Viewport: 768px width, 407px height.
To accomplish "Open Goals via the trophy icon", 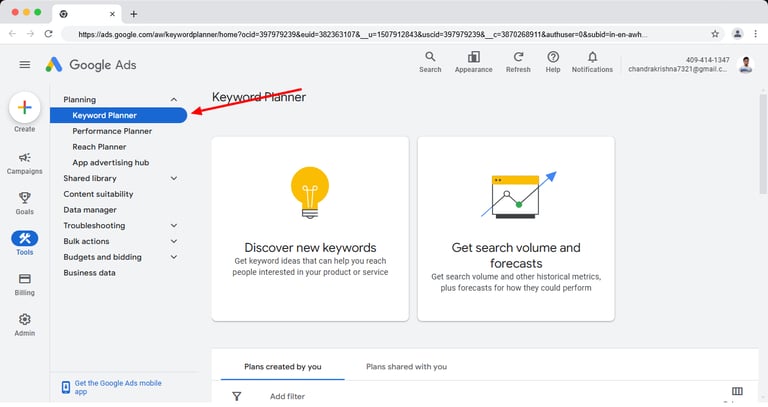I will coord(25,198).
